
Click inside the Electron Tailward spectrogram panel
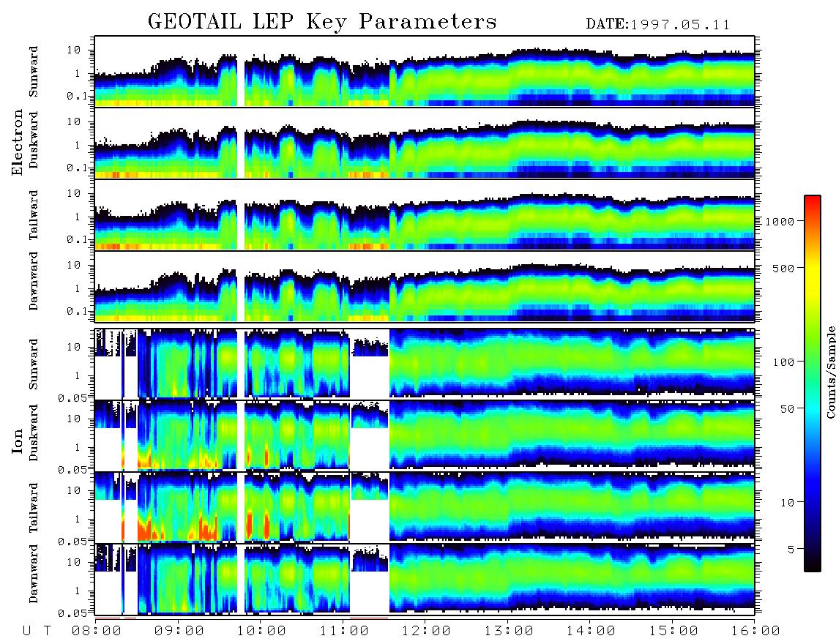pyautogui.click(x=425, y=215)
